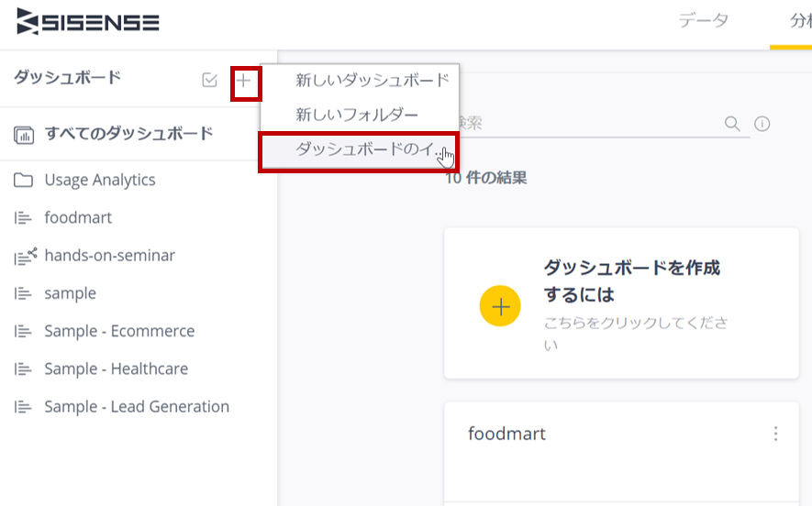Open sample dashboard
812x506 pixels.
click(x=71, y=293)
